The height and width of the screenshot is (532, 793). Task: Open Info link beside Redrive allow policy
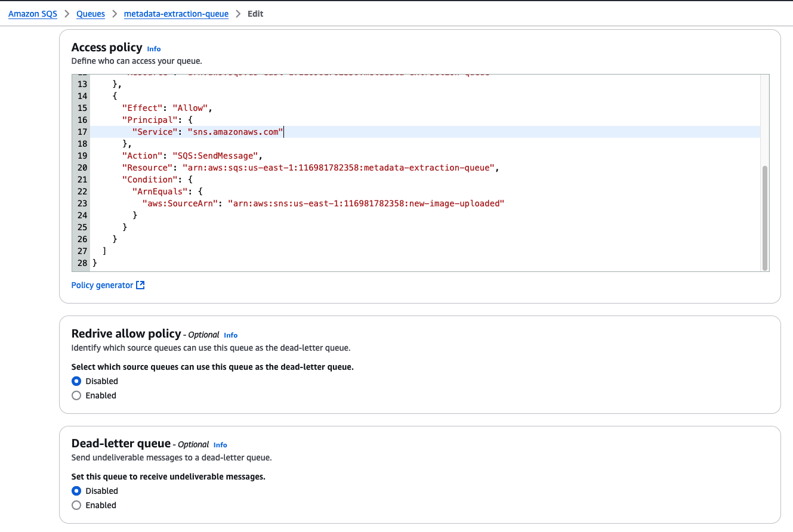230,335
